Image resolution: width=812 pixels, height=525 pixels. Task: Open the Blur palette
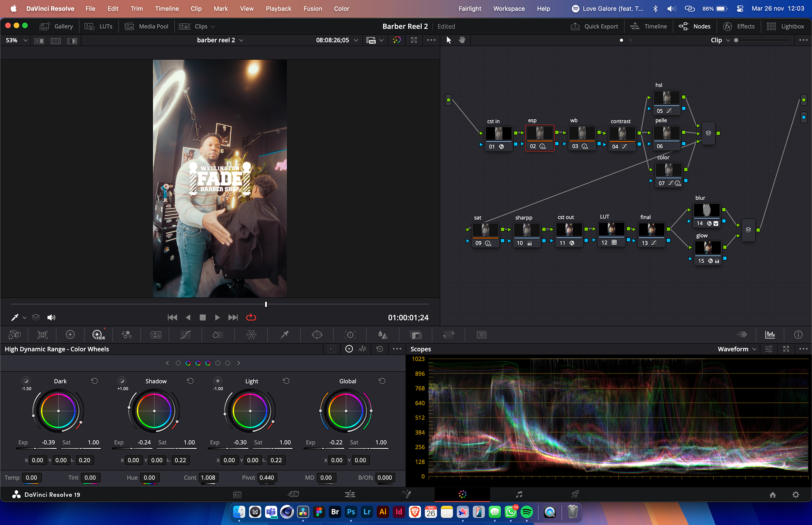coord(383,335)
